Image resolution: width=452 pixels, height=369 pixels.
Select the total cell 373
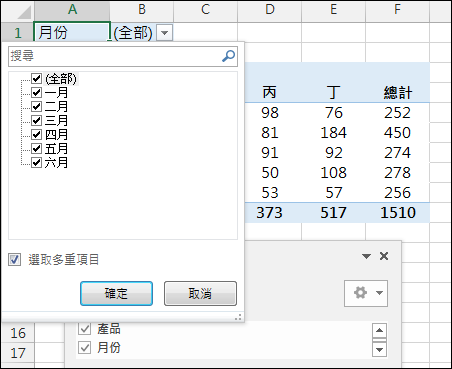[269, 213]
